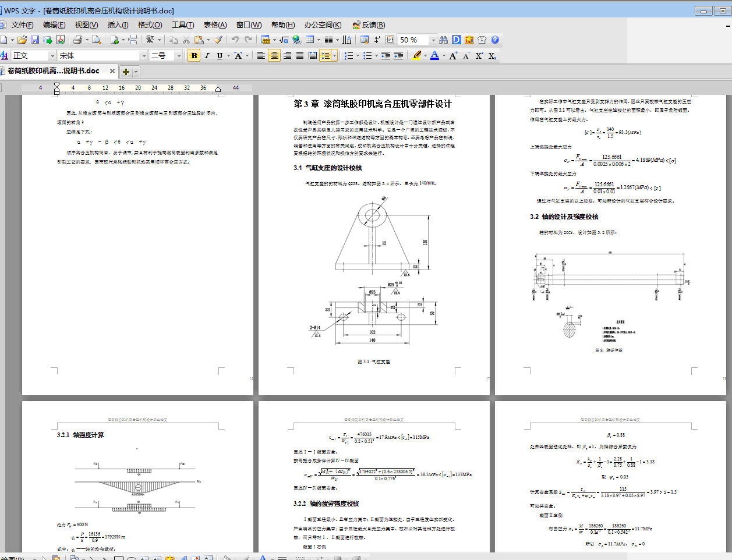The width and height of the screenshot is (732, 560).
Task: Open the 编辑(E) menu
Action: point(54,25)
